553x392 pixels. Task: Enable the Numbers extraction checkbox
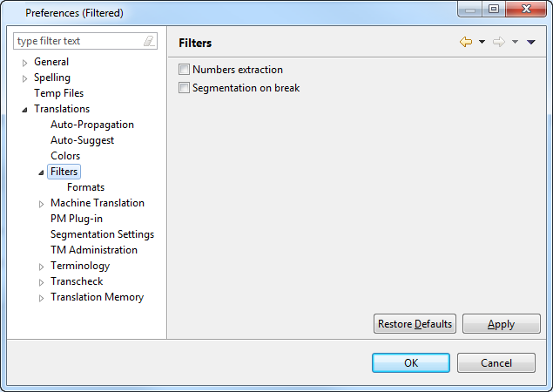(x=184, y=69)
